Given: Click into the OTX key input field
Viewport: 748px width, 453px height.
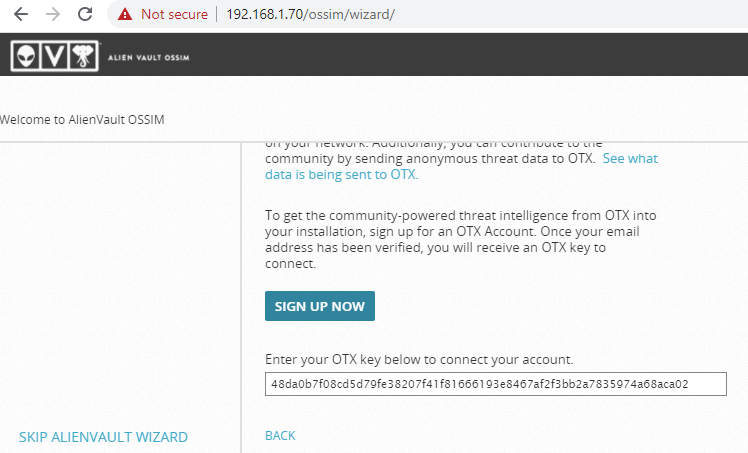Looking at the screenshot, I should (x=495, y=384).
